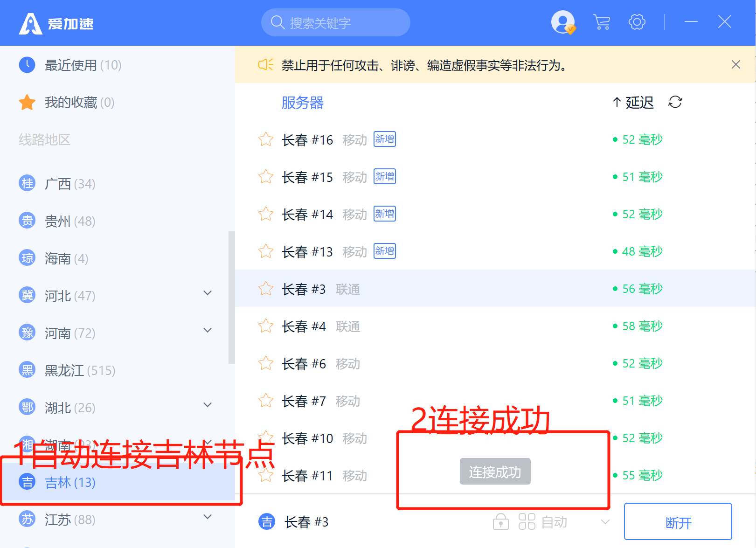Screen dimensions: 756x548
Task: Open the user account avatar
Action: click(x=563, y=22)
